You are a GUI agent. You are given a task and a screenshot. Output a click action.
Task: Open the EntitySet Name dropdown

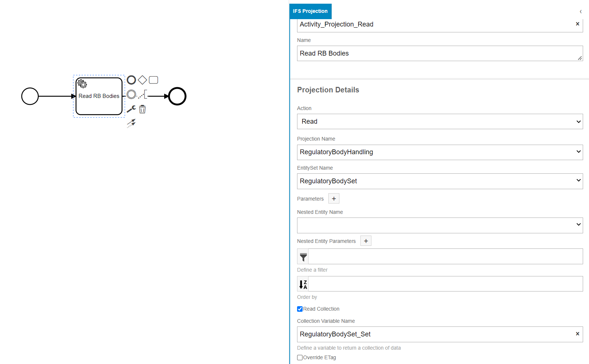pos(440,181)
